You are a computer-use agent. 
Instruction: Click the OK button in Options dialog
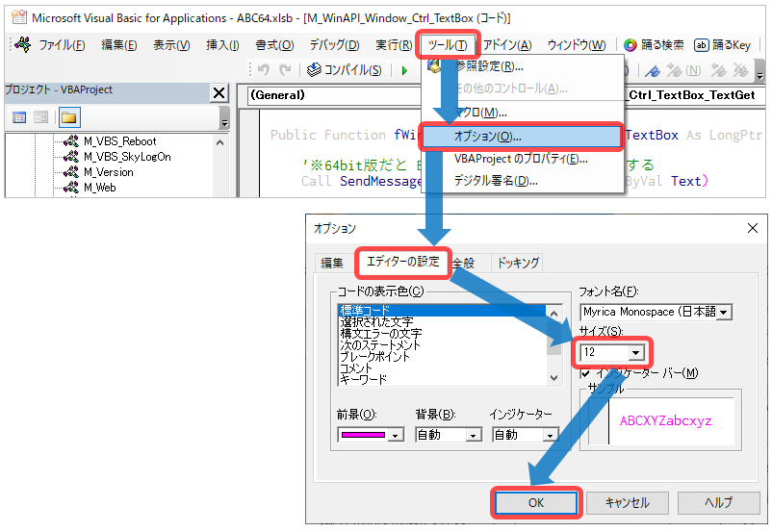[535, 503]
